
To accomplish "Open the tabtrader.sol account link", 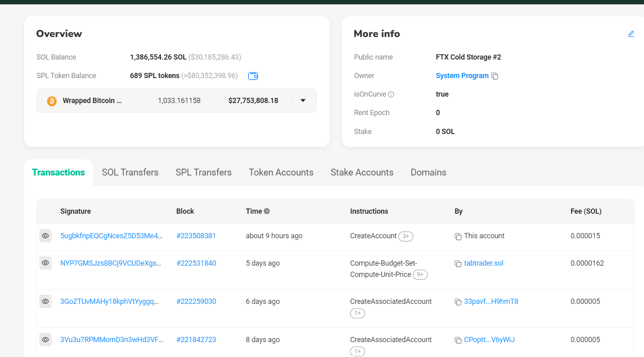I will (484, 263).
